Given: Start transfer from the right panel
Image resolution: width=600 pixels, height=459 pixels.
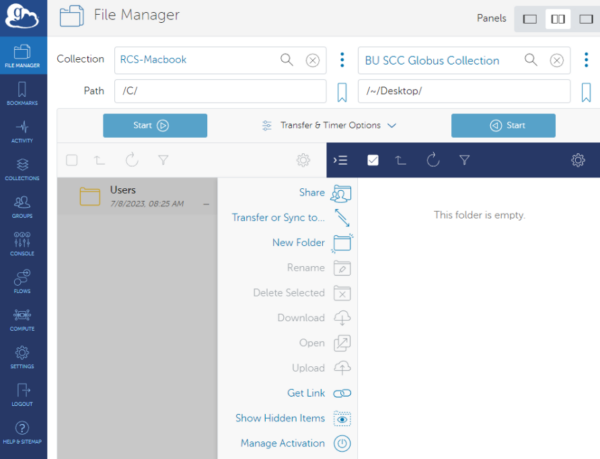Looking at the screenshot, I should [x=503, y=125].
